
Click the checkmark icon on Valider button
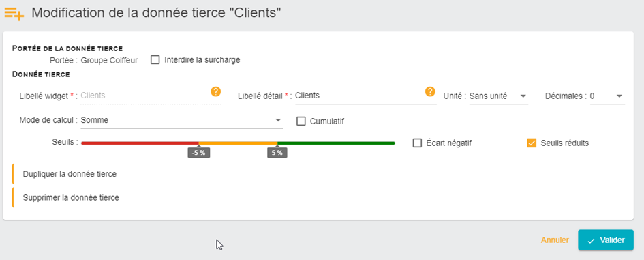(x=591, y=241)
